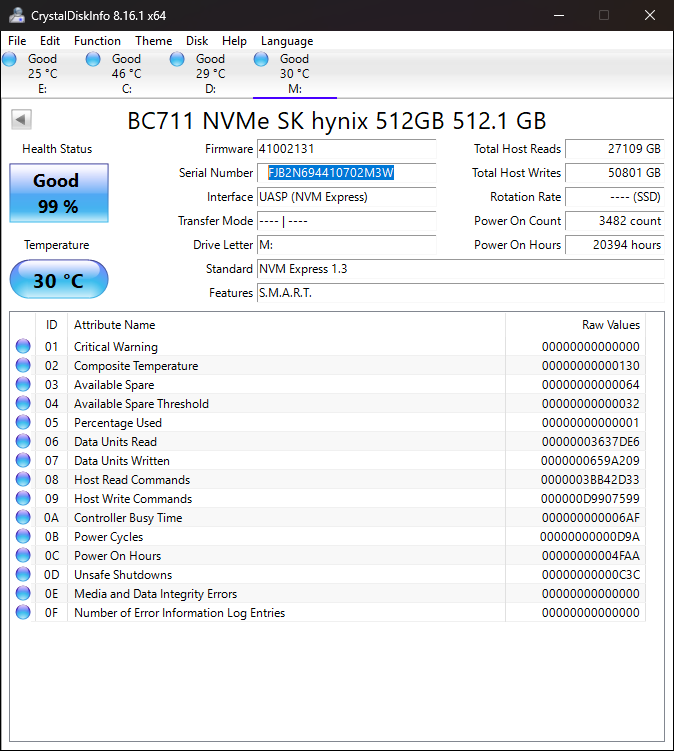Screen dimensions: 674x751
Task: Click Power On Count value 3482 count
Action: click(x=615, y=221)
